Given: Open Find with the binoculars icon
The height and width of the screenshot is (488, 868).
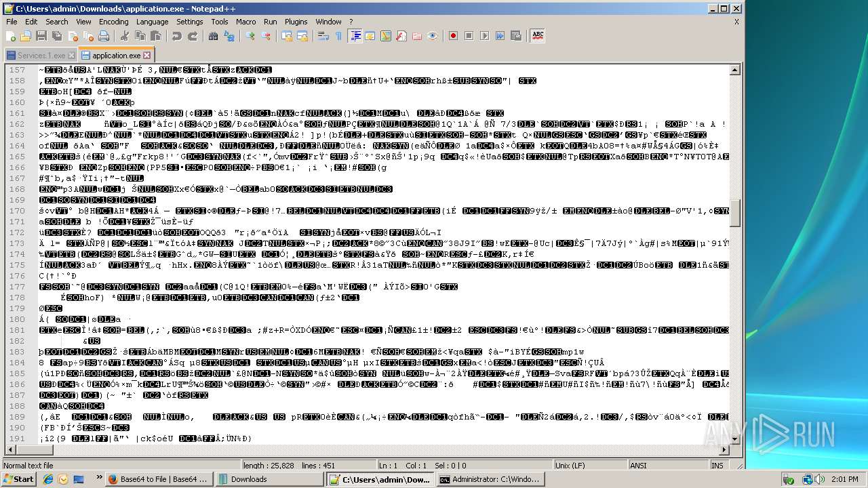Looking at the screenshot, I should [x=213, y=36].
